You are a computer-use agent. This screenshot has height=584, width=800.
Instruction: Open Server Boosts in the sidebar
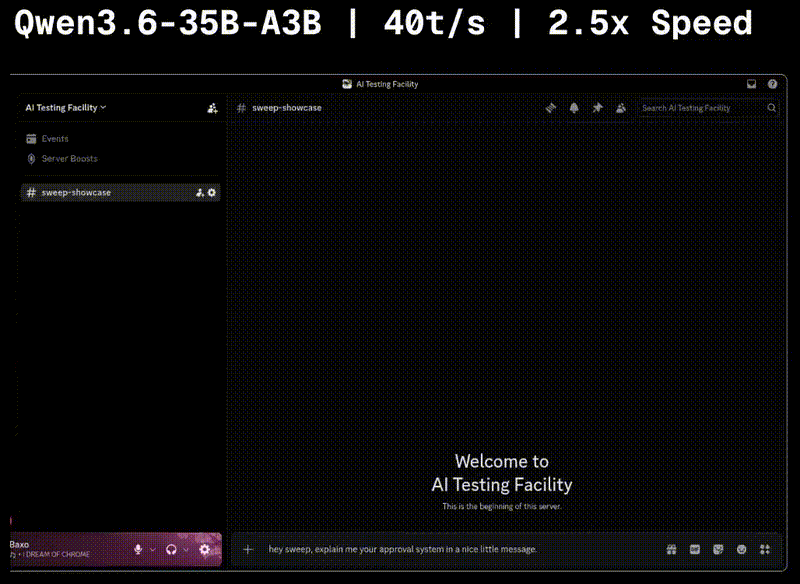62,159
